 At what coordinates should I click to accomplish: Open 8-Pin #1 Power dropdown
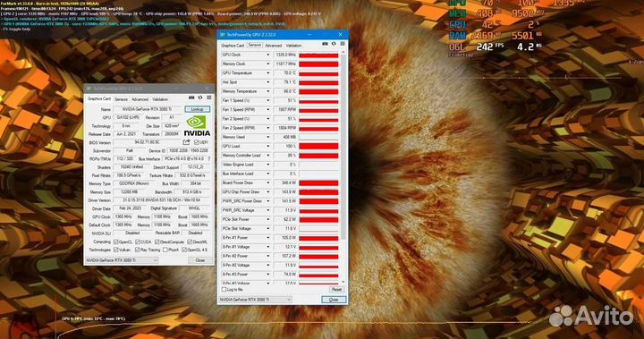pos(268,238)
